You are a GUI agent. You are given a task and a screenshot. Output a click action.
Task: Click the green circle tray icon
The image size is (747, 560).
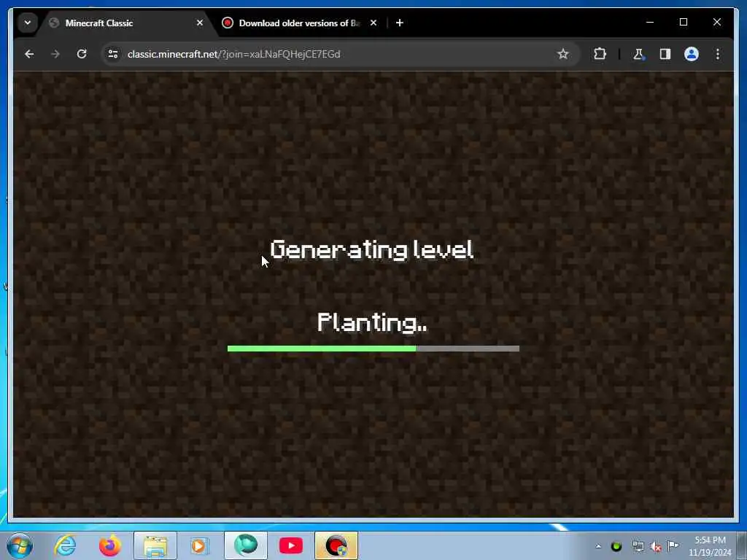pos(616,547)
